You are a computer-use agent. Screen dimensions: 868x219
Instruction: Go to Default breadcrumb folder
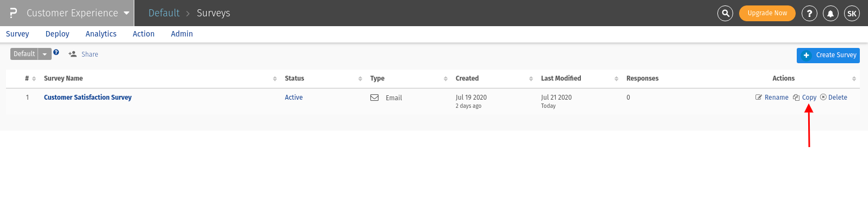tap(164, 13)
